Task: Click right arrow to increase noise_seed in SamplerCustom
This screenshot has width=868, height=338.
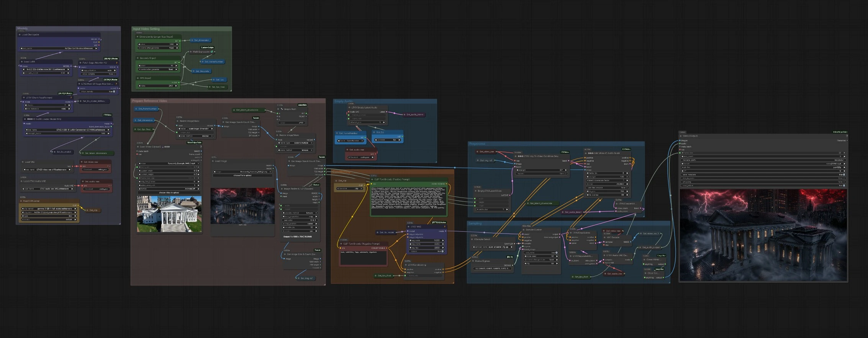Action: [557, 256]
